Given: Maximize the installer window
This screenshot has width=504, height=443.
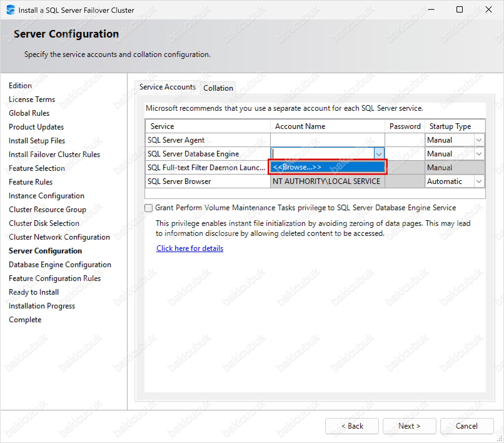Looking at the screenshot, I should [459, 10].
